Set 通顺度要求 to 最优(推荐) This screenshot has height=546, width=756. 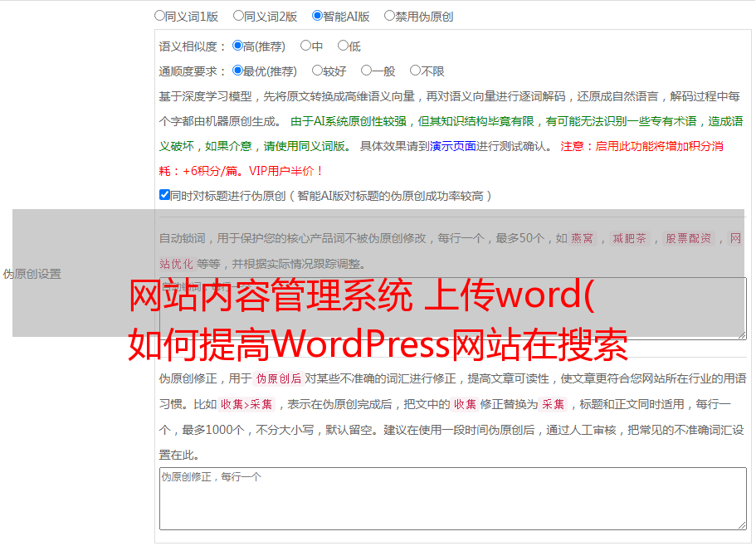pos(237,71)
